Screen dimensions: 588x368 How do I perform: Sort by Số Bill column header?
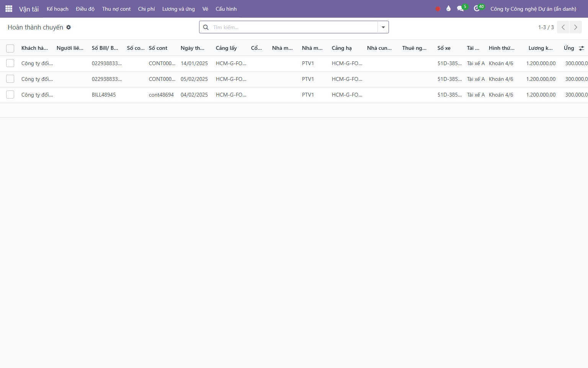pyautogui.click(x=105, y=48)
